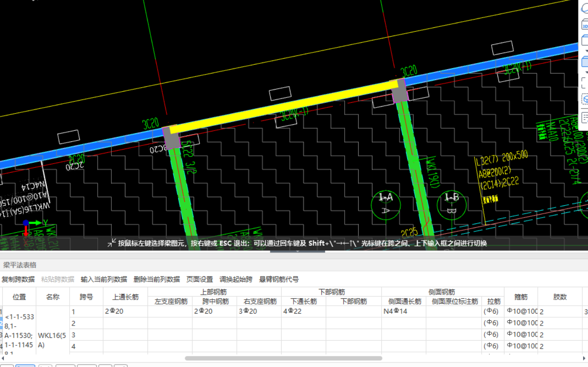
Task: Click span 1 拉筋 cell (⌀6)
Action: click(493, 311)
